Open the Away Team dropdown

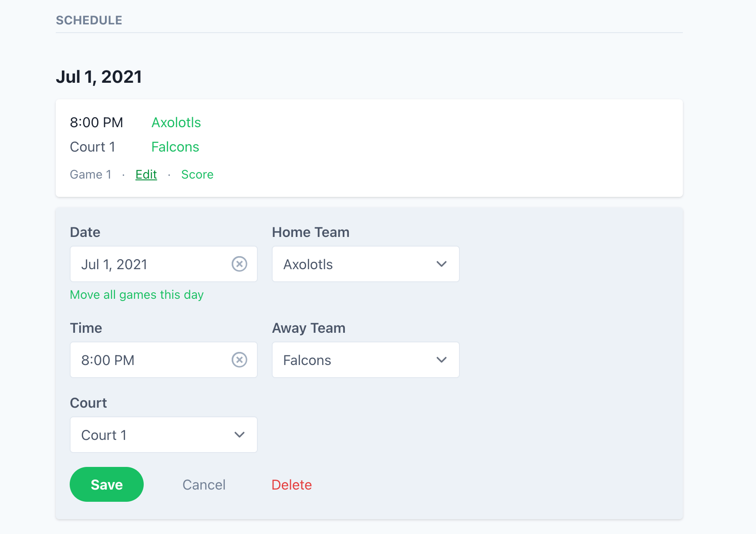click(441, 360)
